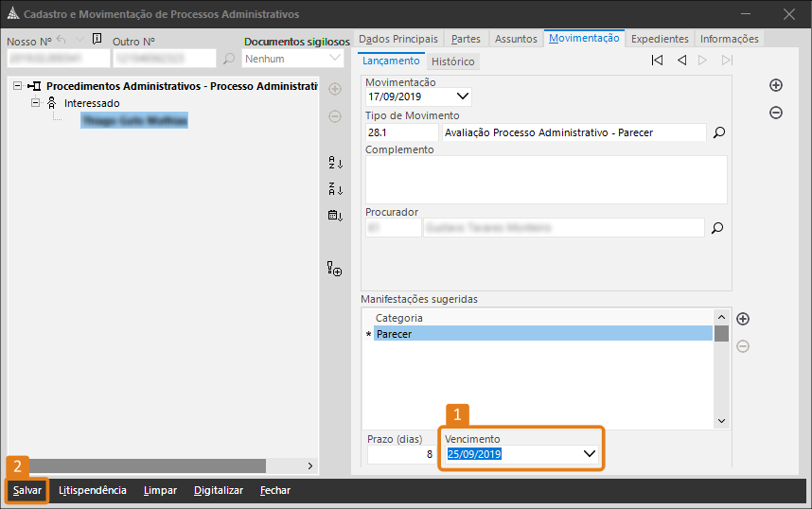Go to first record navigation arrow
812x509 pixels.
pos(657,61)
